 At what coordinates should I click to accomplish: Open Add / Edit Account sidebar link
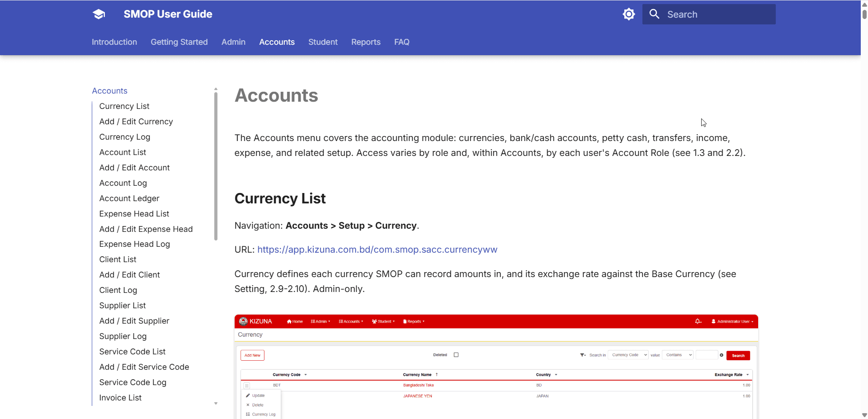(134, 168)
